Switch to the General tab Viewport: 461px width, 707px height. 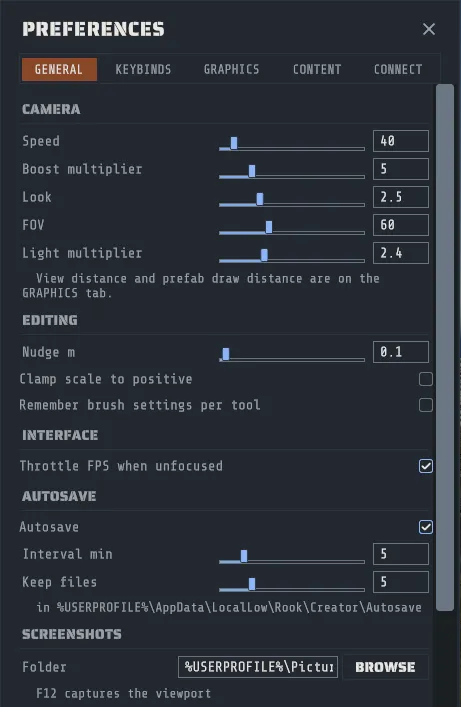tap(59, 69)
